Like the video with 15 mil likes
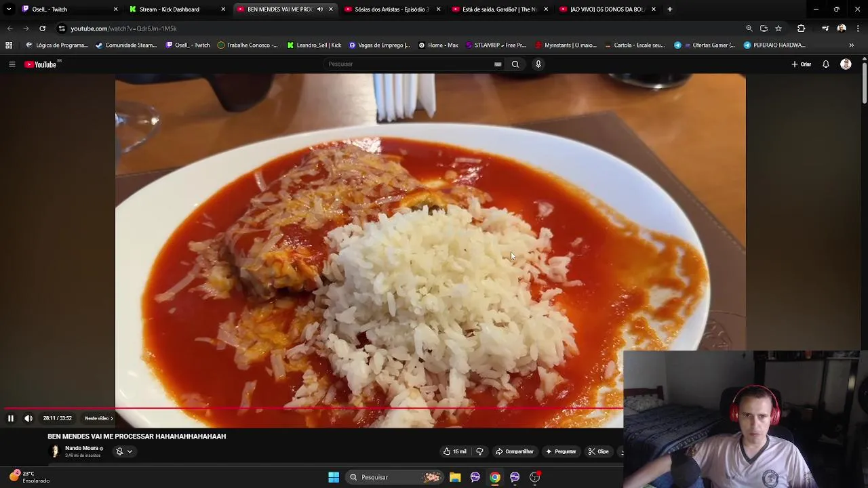This screenshot has height=488, width=868. pyautogui.click(x=455, y=451)
